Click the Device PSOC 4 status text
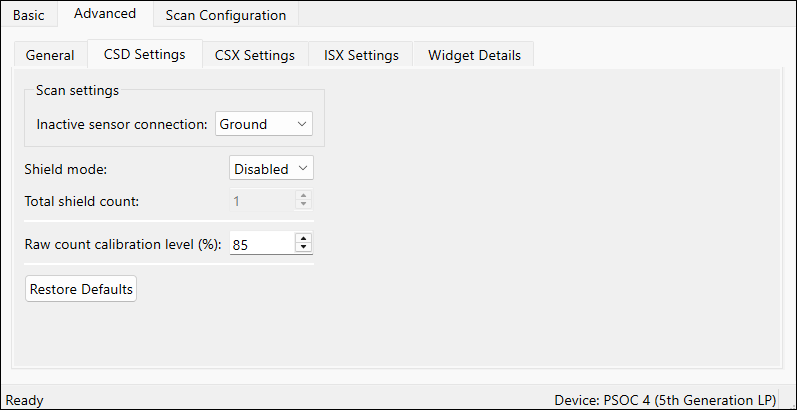This screenshot has width=797, height=410. (665, 400)
